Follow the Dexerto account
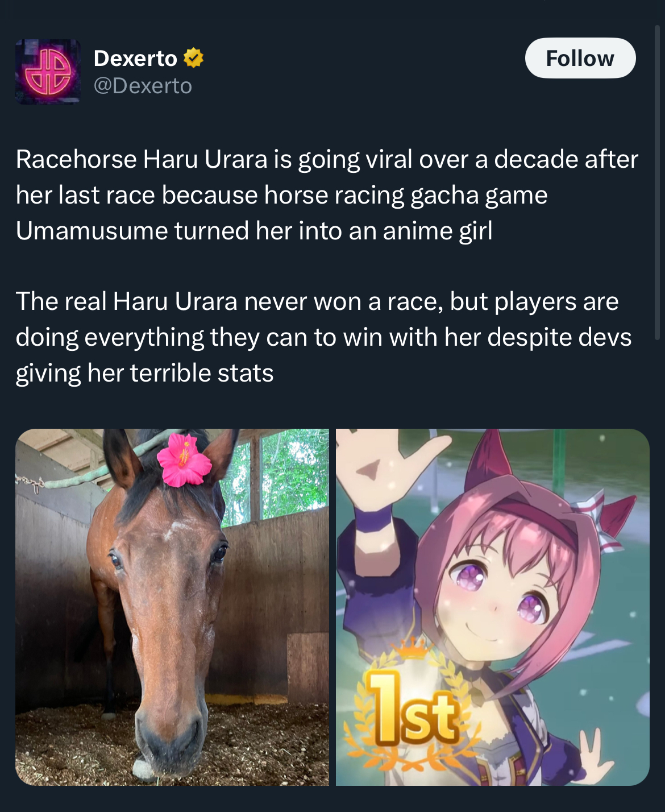This screenshot has height=812, width=665. click(x=580, y=58)
